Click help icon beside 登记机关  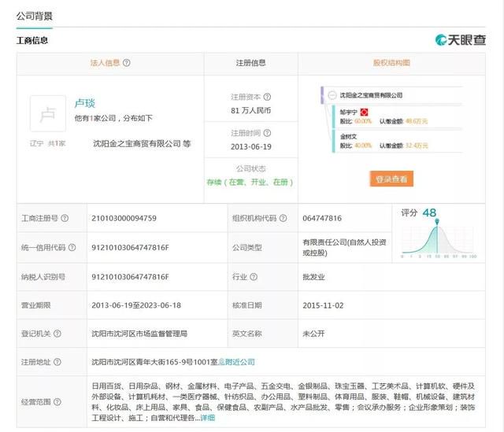point(57,334)
